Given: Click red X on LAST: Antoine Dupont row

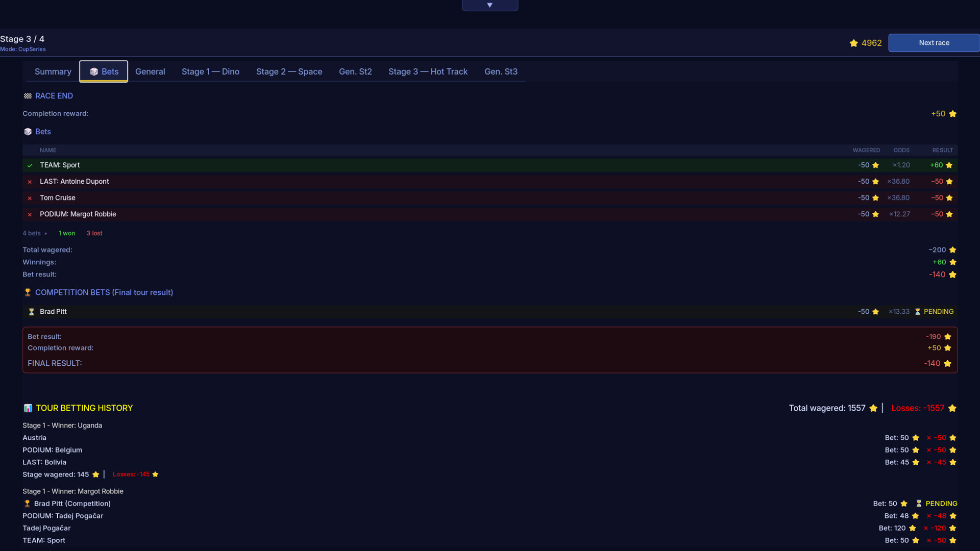Looking at the screenshot, I should (x=30, y=182).
